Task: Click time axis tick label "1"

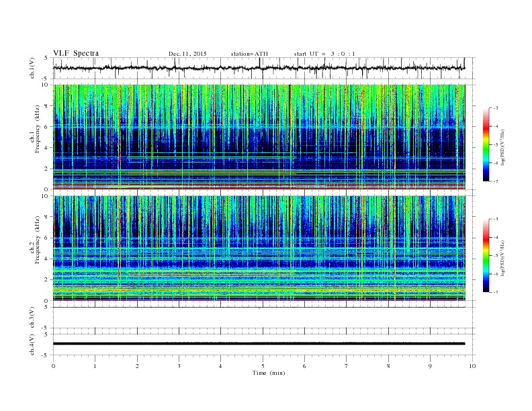Action: pos(95,366)
